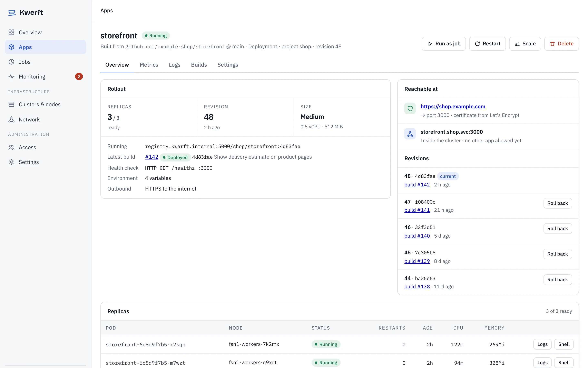Open Access administration page
588x368 pixels.
pos(46,147)
